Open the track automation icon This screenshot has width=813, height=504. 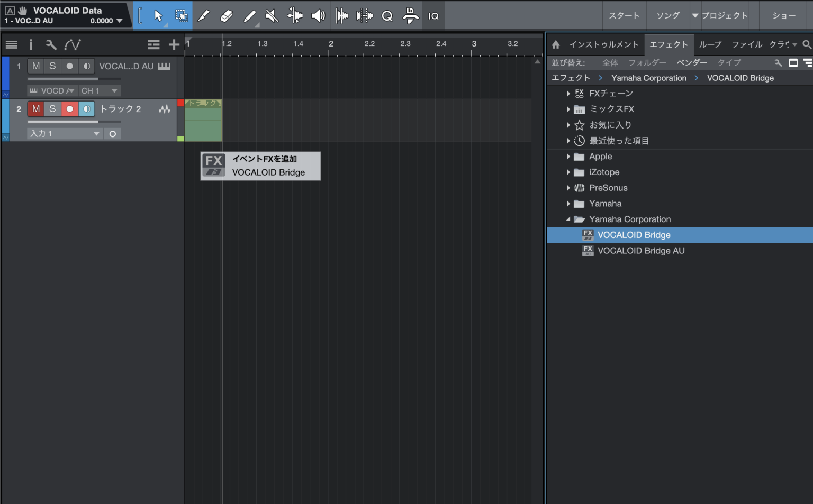[73, 44]
